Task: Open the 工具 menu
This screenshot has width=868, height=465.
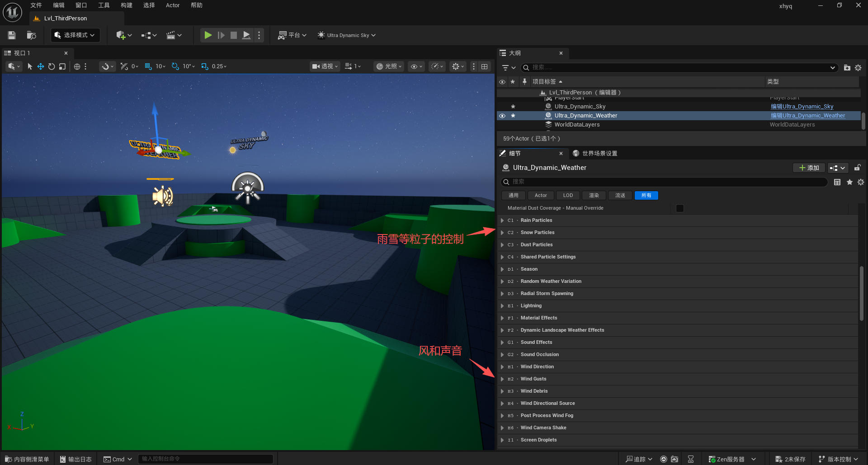Action: pos(104,5)
